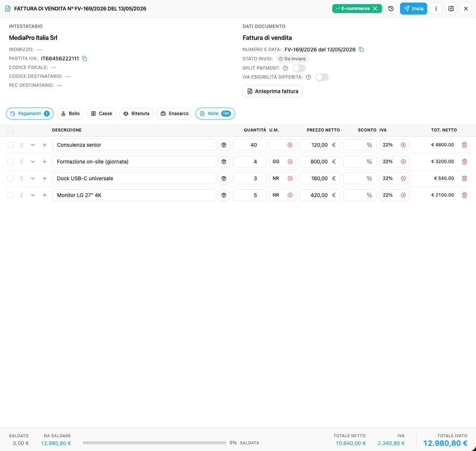This screenshot has width=476, height=451.
Task: Tick the checkbox for Consulenza senior
Action: [10, 145]
